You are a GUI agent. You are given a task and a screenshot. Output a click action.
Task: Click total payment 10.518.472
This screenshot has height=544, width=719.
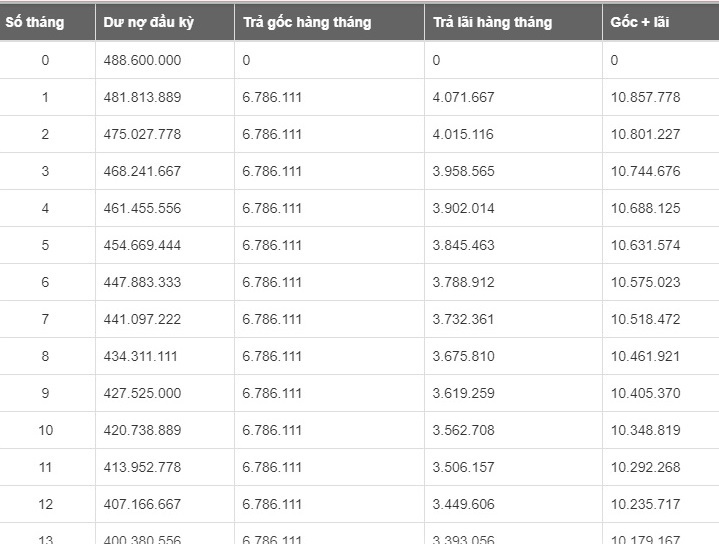[x=645, y=319]
